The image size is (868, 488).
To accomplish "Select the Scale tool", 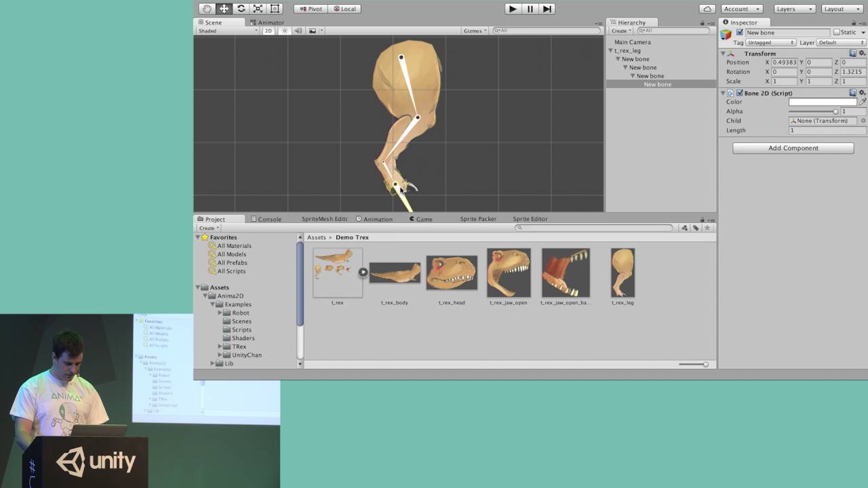I will [x=258, y=9].
